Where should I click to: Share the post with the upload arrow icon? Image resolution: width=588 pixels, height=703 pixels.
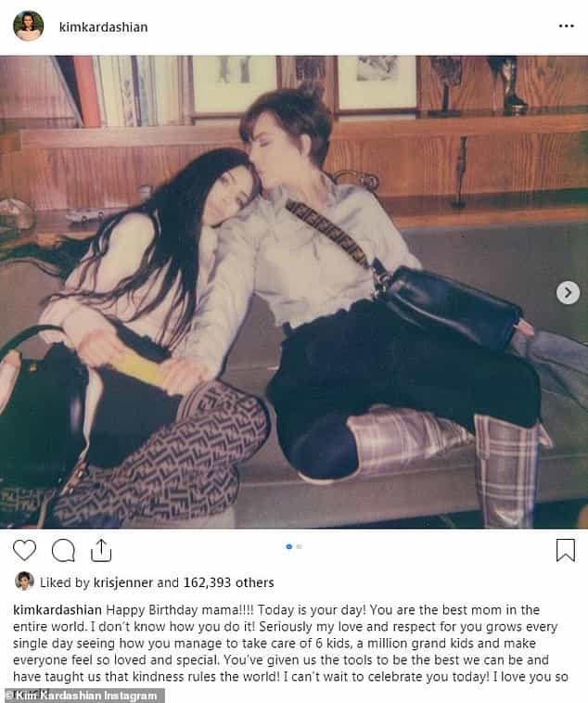101,550
